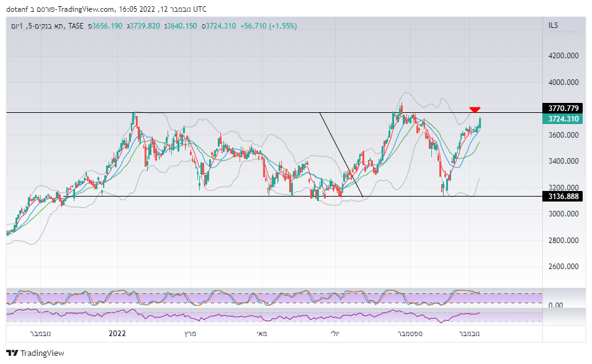
Task: Click the 2600.000 price axis label
Action: (563, 266)
